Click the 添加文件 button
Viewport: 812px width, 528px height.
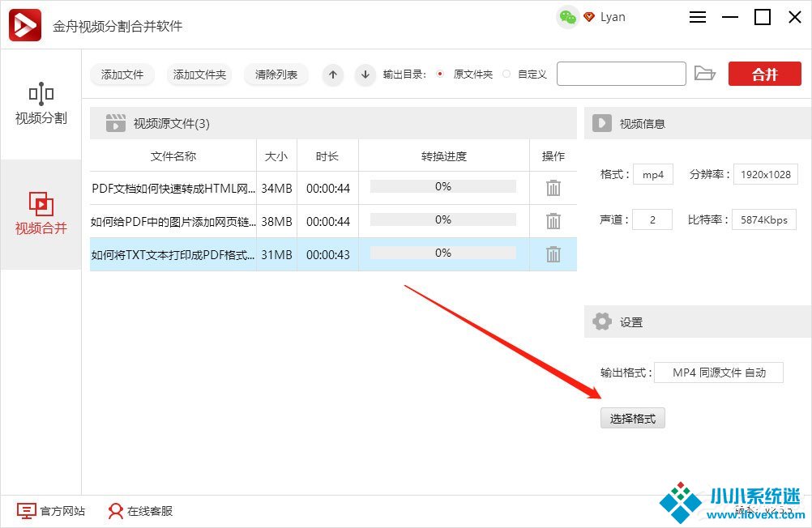pyautogui.click(x=122, y=75)
